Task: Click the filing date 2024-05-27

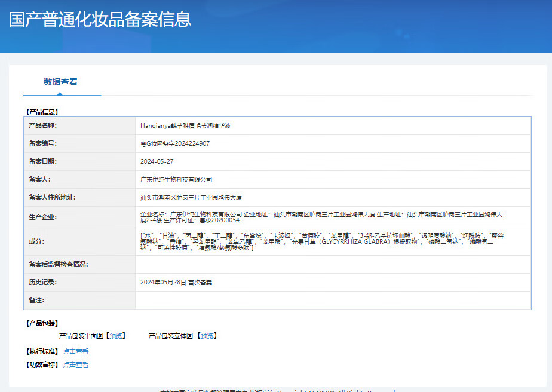Action: pos(157,162)
